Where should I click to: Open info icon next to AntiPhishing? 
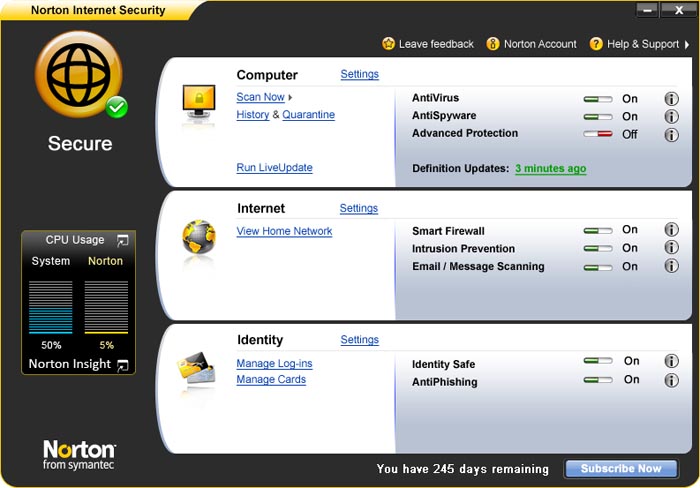pyautogui.click(x=671, y=380)
